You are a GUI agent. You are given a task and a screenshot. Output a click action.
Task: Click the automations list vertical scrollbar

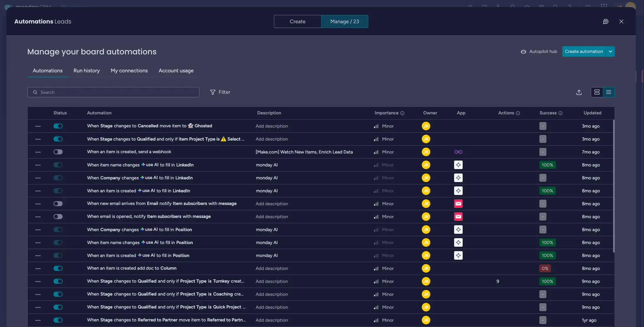click(614, 186)
